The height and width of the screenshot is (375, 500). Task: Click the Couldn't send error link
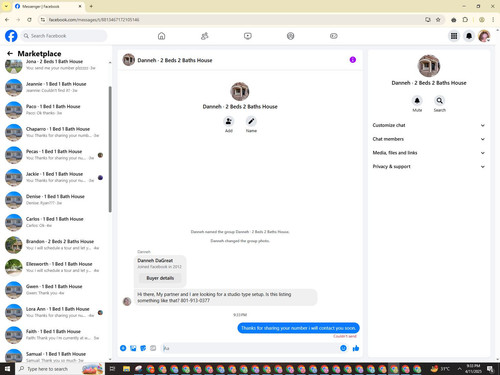(x=345, y=336)
